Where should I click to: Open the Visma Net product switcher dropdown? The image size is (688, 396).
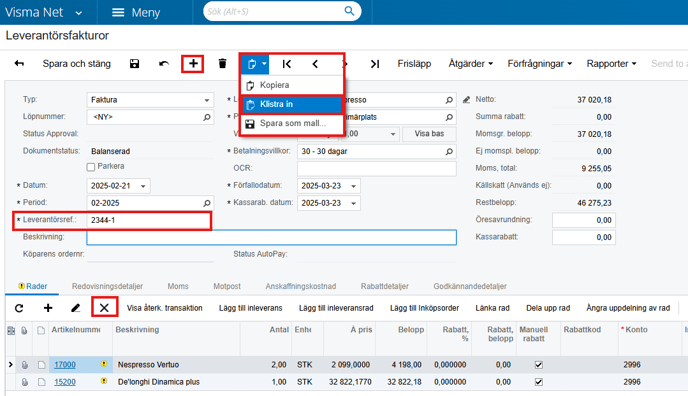click(79, 13)
